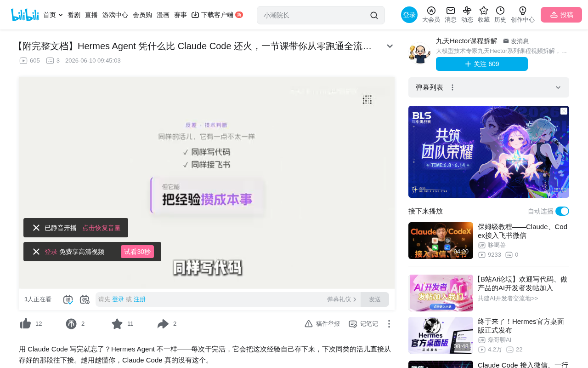Click 发消息 to message uploader
Screen dimensions: 588x368
click(516, 41)
